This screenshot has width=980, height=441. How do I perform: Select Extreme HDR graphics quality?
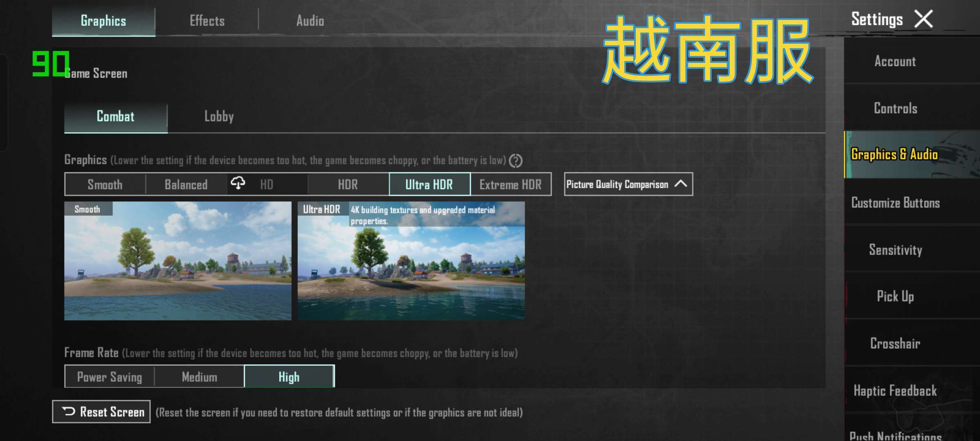click(x=511, y=184)
